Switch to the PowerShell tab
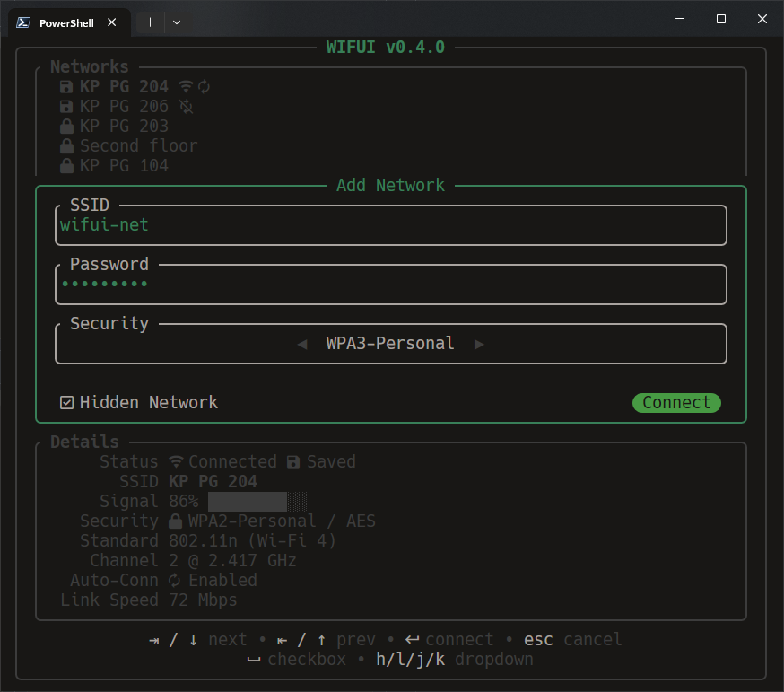784x692 pixels. (69, 22)
